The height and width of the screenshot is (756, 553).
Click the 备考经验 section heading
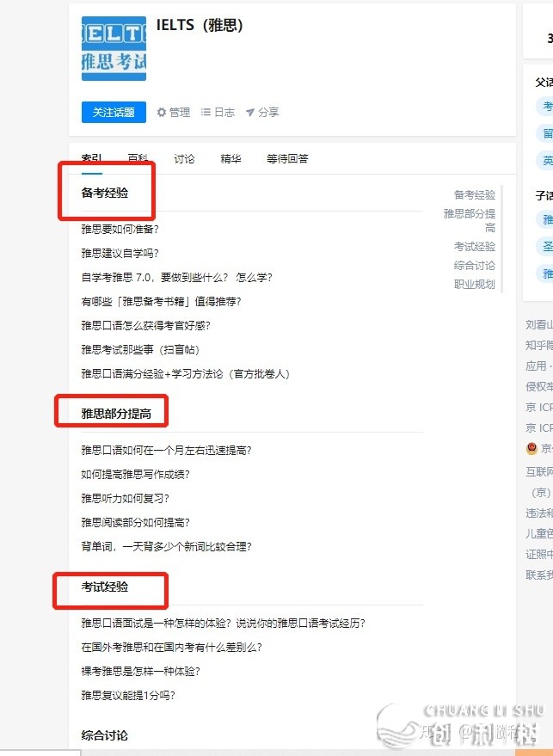[105, 193]
